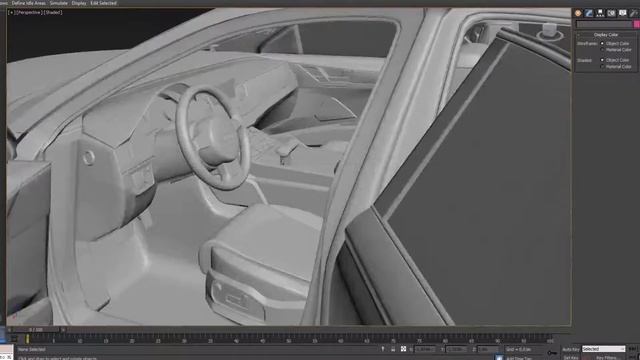The height and width of the screenshot is (360, 640).
Task: Click the ViewCube in the viewport corner
Action: pyautogui.click(x=550, y=32)
